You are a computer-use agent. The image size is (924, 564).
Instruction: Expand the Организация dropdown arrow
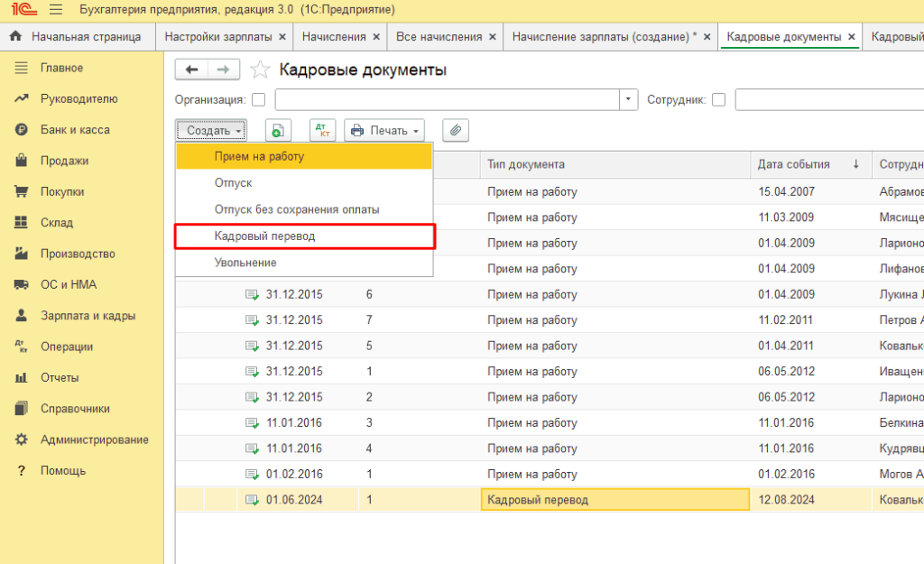[628, 100]
